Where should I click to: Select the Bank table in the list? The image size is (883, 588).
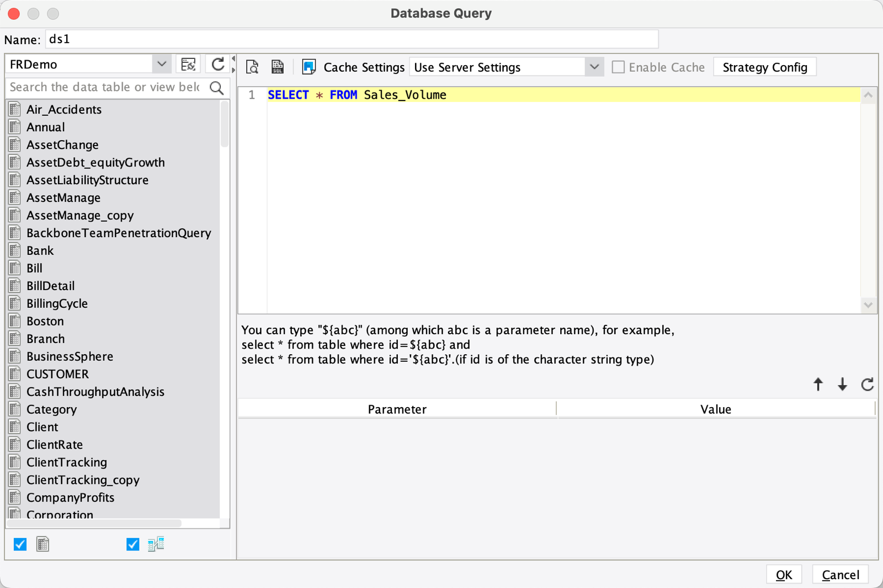[40, 250]
